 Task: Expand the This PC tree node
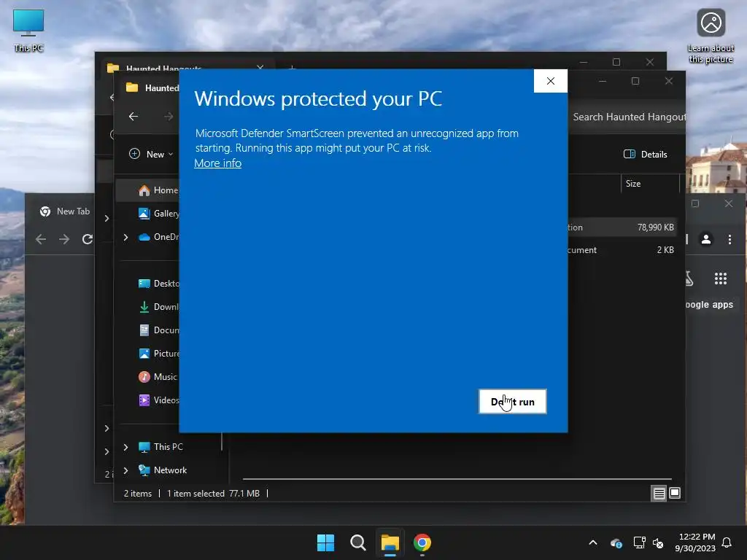(125, 447)
